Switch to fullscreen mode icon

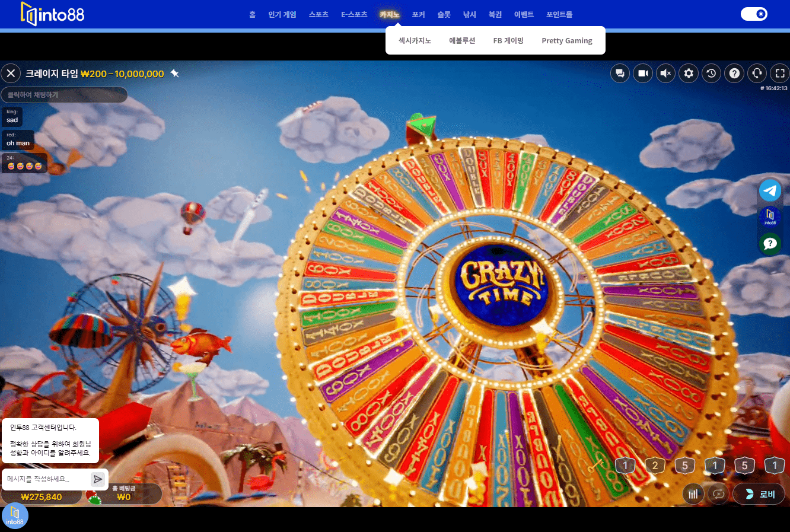tap(780, 74)
